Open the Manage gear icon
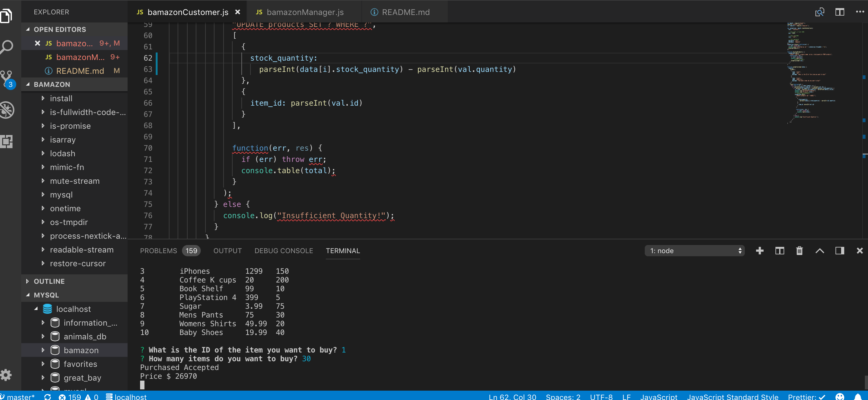868x400 pixels. click(x=6, y=375)
